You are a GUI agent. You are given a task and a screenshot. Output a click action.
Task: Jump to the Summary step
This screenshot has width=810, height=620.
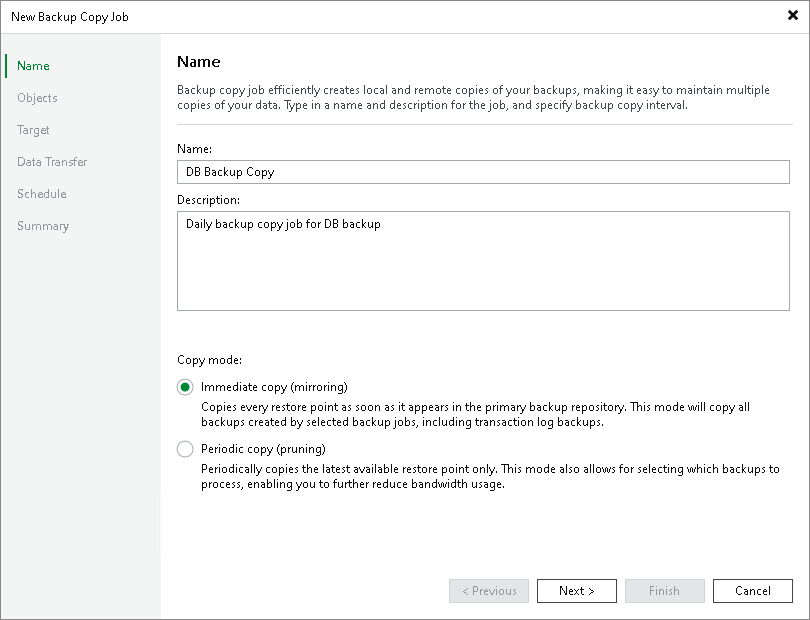pyautogui.click(x=43, y=225)
